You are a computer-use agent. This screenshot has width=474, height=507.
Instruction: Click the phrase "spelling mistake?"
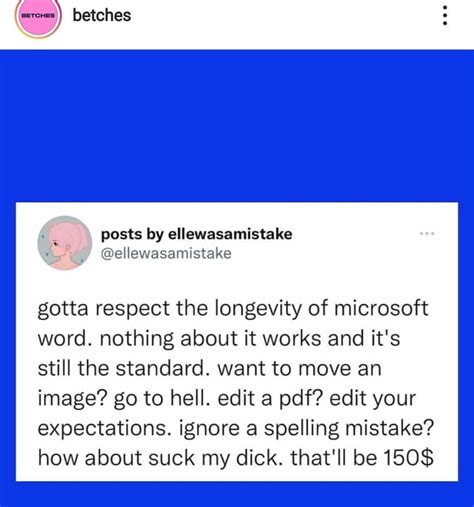(x=349, y=428)
